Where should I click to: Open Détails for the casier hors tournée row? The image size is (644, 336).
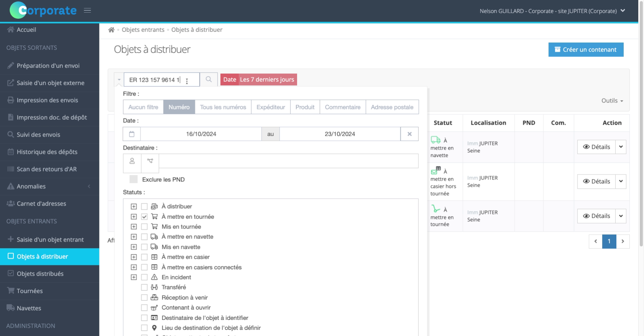click(596, 181)
